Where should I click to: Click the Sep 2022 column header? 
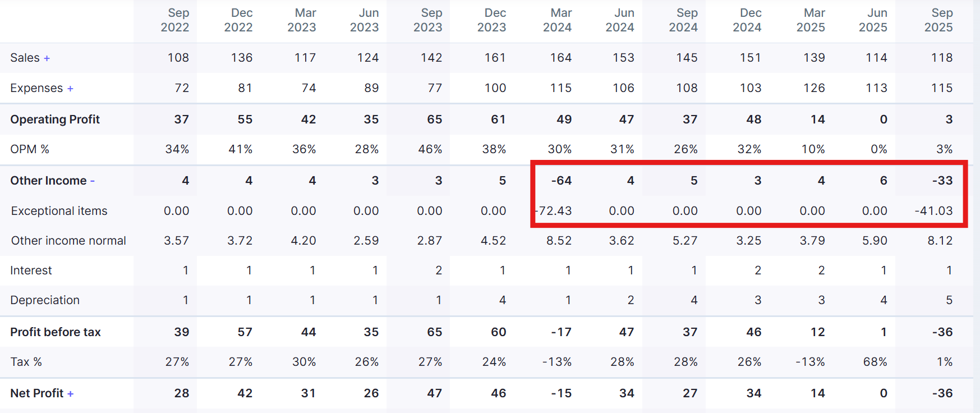coord(175,20)
